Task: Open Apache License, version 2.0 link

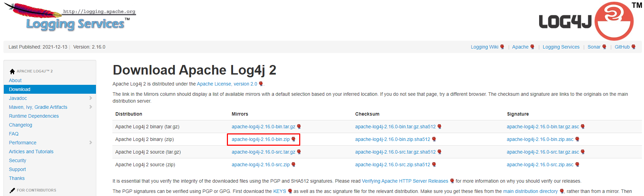Action: coord(227,84)
